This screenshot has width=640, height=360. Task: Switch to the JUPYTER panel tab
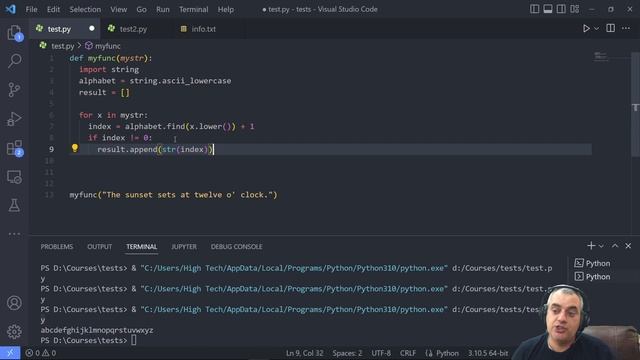pyautogui.click(x=184, y=247)
